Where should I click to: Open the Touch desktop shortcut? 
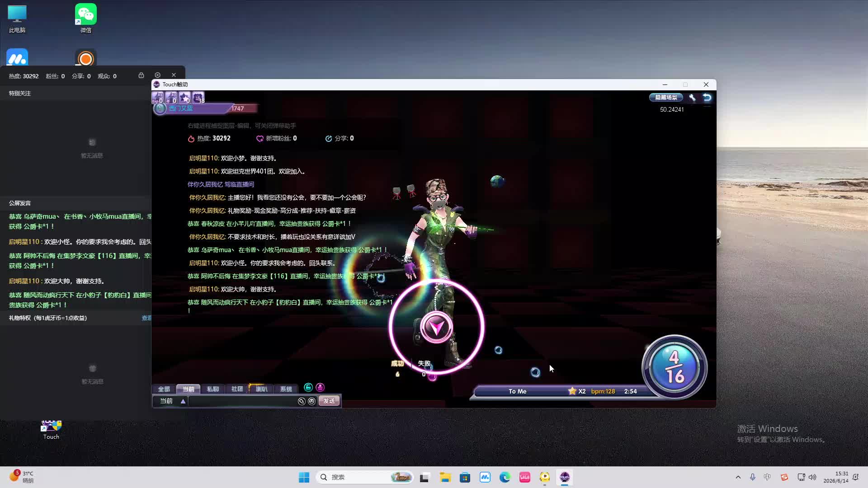pos(51,430)
